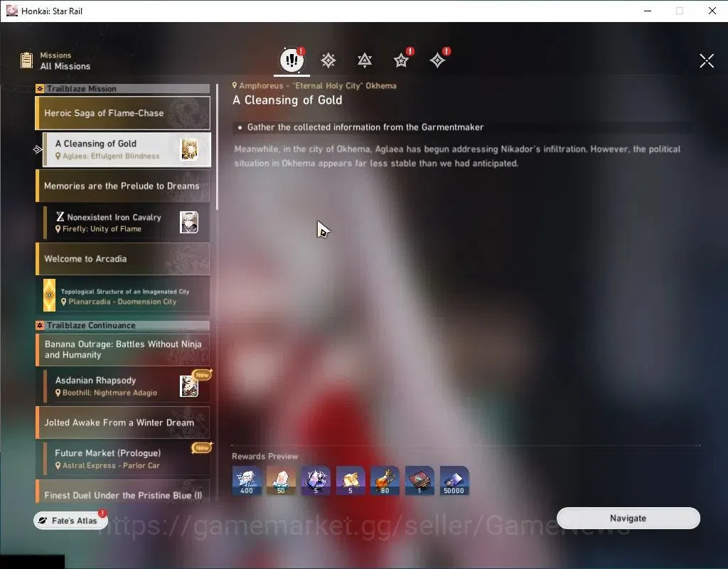Inspect the reward icon showing 80
This screenshot has height=569, width=728.
coord(385,481)
